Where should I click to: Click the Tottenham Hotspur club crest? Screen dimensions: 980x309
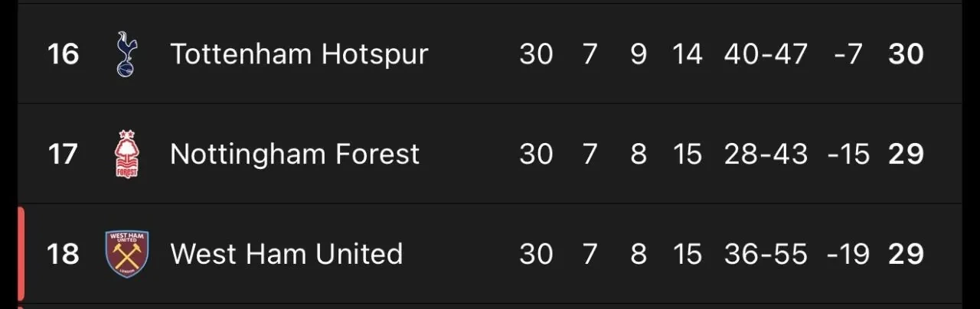[126, 54]
